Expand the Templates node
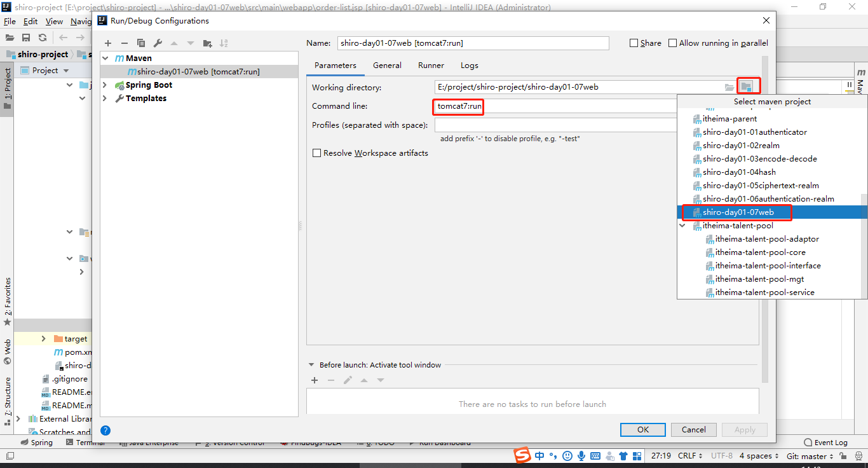The height and width of the screenshot is (468, 868). coord(105,99)
